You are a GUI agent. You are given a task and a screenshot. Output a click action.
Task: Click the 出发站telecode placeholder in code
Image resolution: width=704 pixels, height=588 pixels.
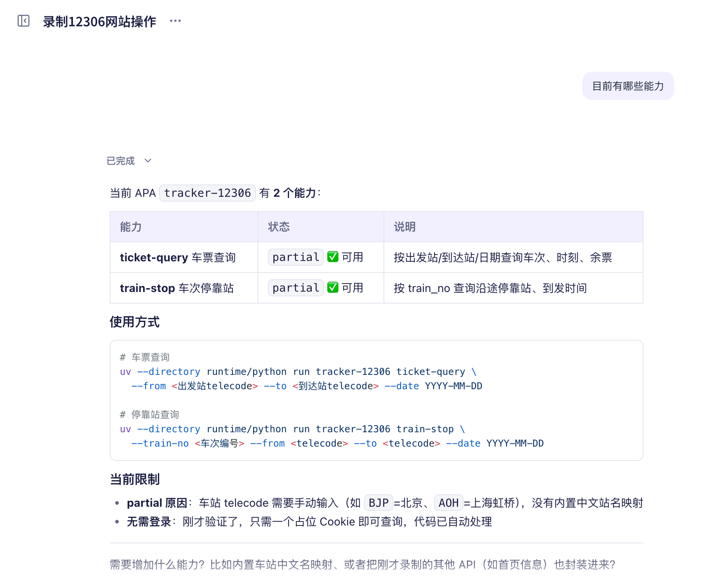point(215,386)
